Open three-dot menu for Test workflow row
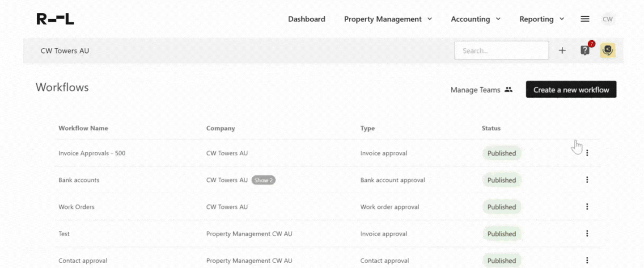The width and height of the screenshot is (644, 268). tap(587, 234)
